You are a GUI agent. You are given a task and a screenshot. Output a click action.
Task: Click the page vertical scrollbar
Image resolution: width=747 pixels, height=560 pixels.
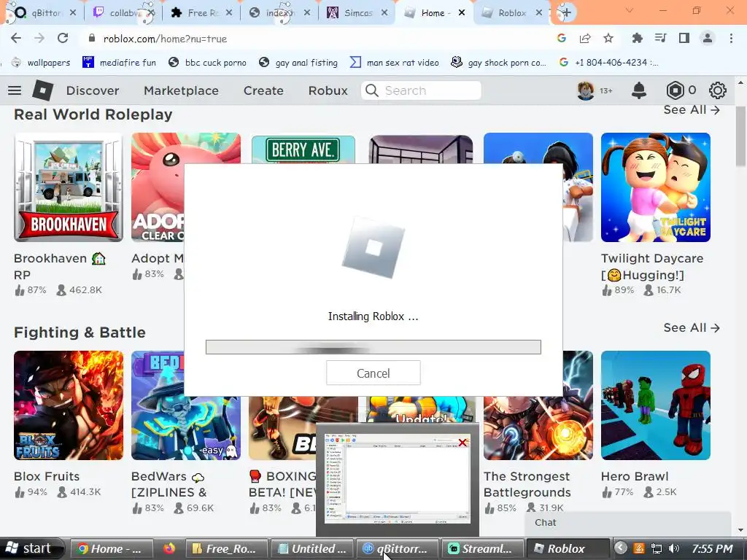(740, 136)
